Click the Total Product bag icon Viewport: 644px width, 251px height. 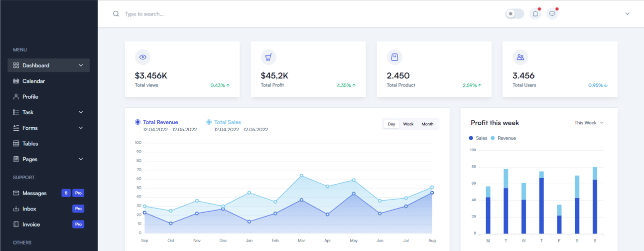(x=394, y=57)
